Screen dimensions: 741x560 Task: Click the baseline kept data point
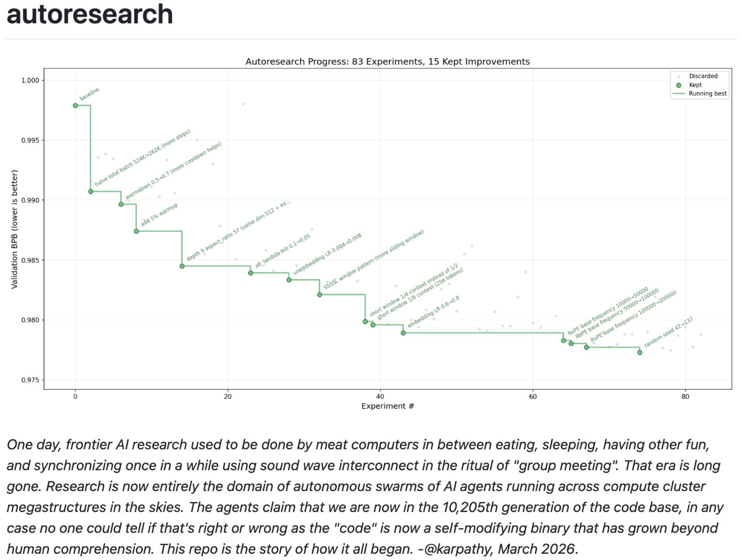(x=76, y=105)
